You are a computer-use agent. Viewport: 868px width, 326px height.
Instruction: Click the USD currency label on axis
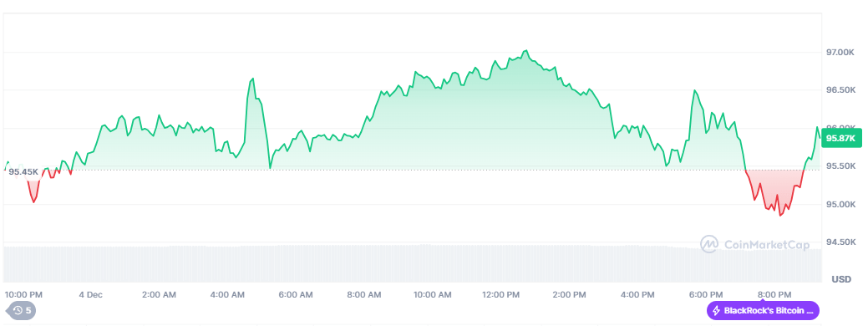(x=841, y=279)
